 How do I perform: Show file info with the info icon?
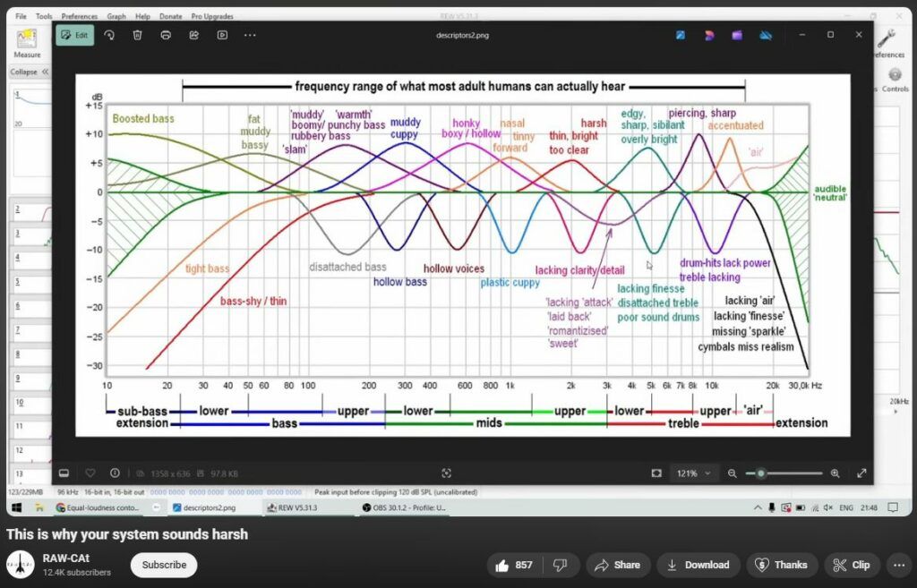pyautogui.click(x=115, y=473)
